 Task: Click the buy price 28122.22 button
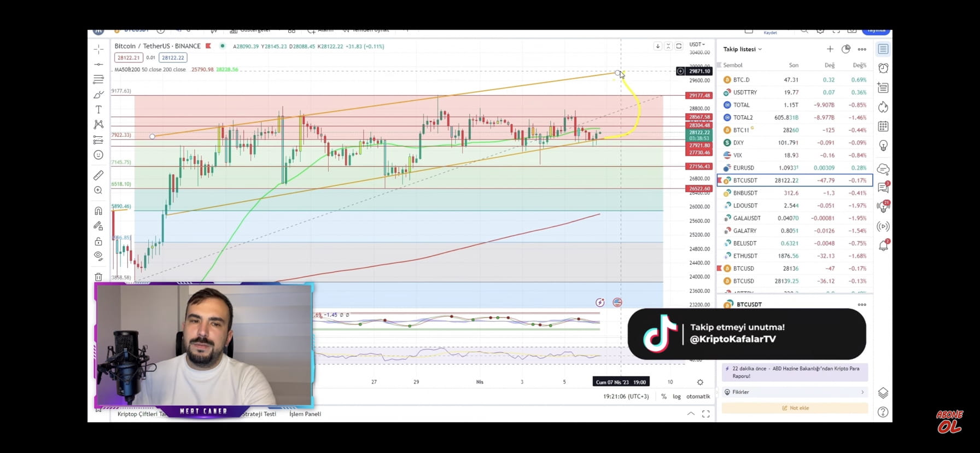click(173, 57)
